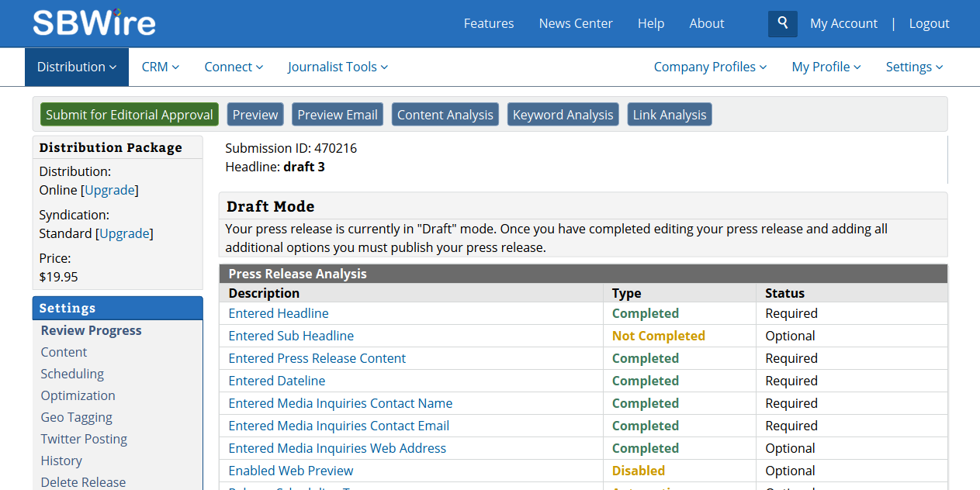Image resolution: width=980 pixels, height=490 pixels.
Task: Open Entered Media Inquiries Contact Email link
Action: (x=339, y=426)
